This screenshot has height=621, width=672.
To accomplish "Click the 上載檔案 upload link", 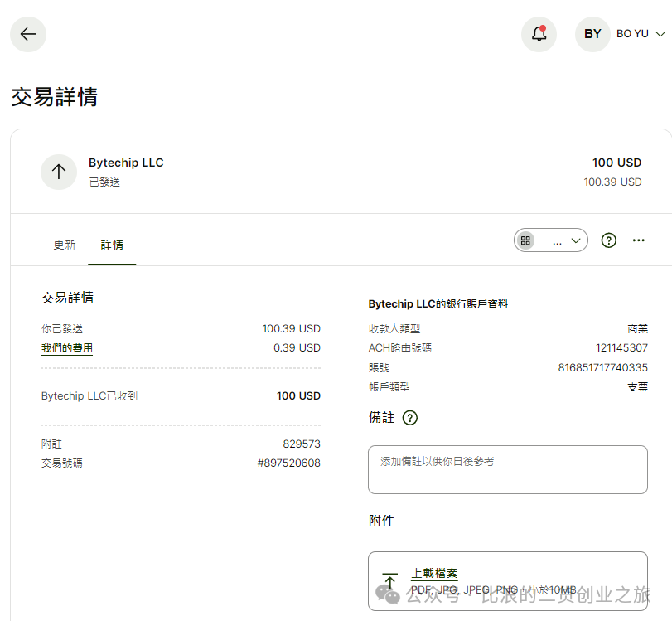I will [x=434, y=573].
